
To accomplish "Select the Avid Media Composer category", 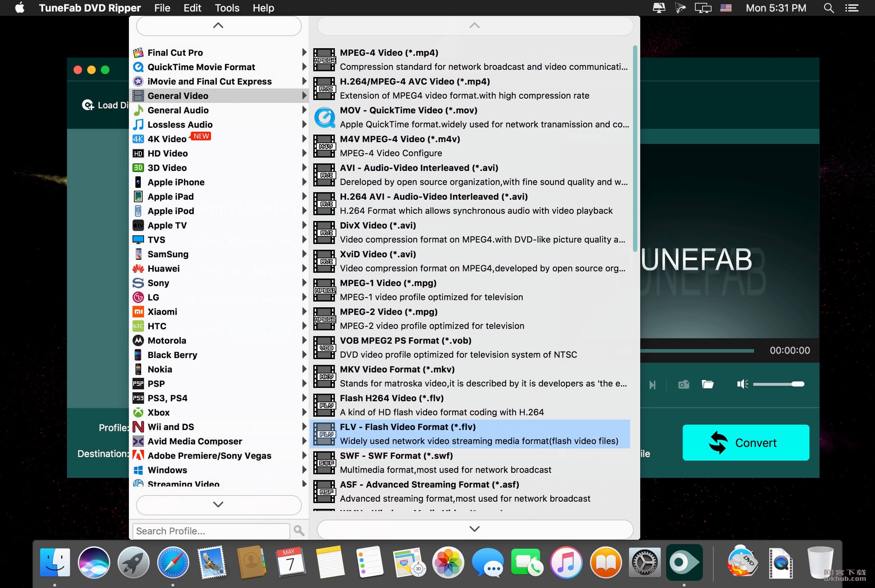I will (x=219, y=442).
